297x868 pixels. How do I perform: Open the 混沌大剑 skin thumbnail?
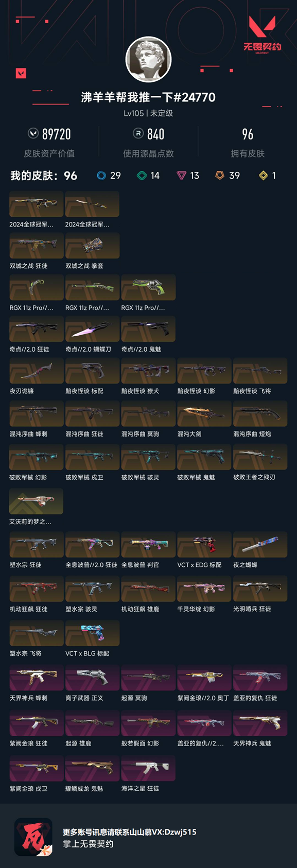[204, 413]
